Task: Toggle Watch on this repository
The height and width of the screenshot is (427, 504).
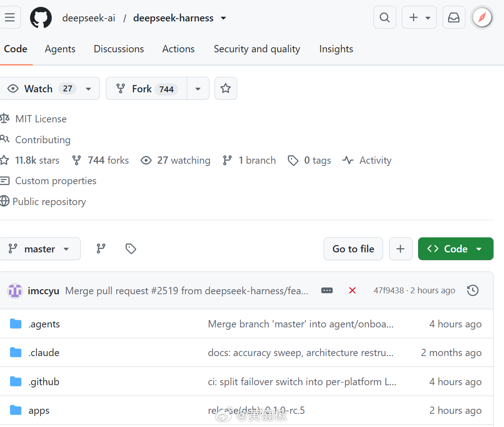Action: [39, 88]
